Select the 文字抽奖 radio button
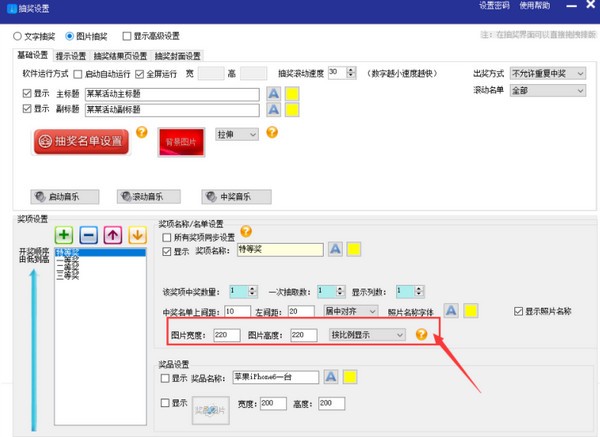This screenshot has height=437, width=600. coord(17,36)
